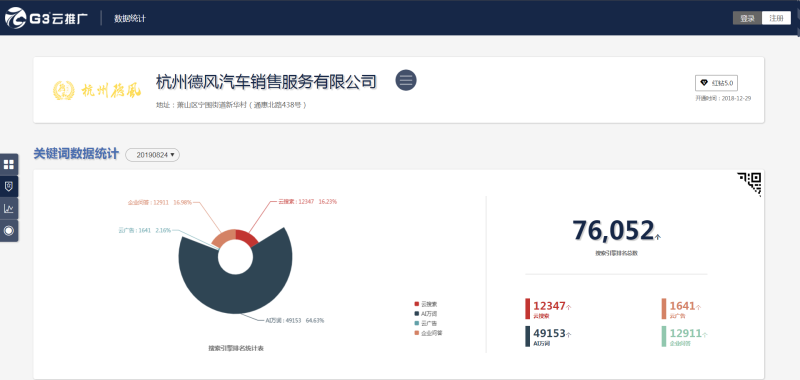
Task: Click the red 云搜索 donut segment
Action: click(246, 237)
